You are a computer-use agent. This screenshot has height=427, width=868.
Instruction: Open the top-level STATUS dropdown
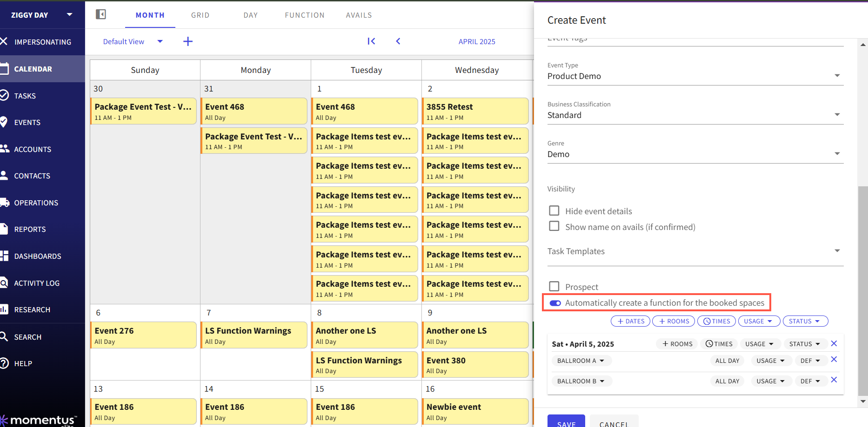805,321
